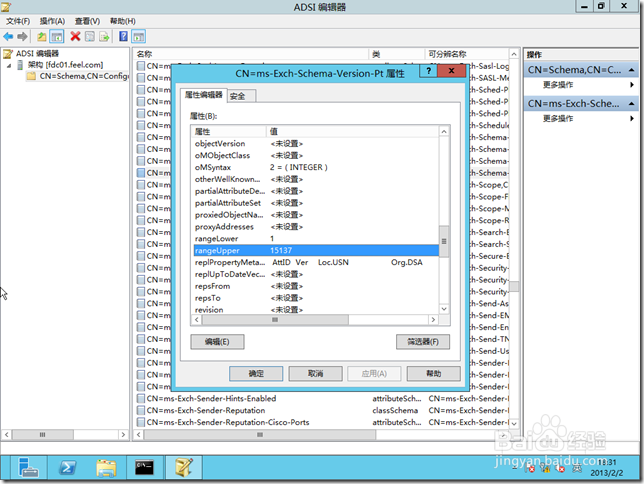Click the taskbar clock showing 2013/2/2
This screenshot has width=644, height=484.
click(607, 468)
